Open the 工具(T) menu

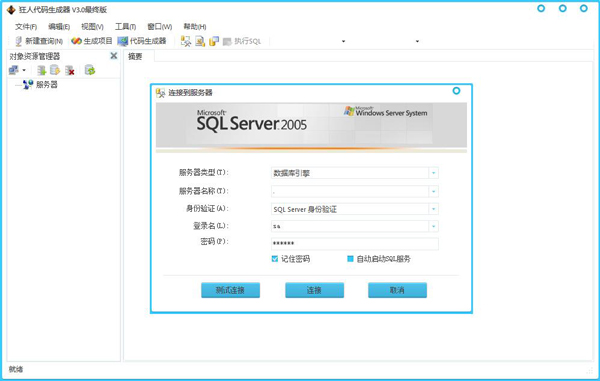[x=126, y=26]
